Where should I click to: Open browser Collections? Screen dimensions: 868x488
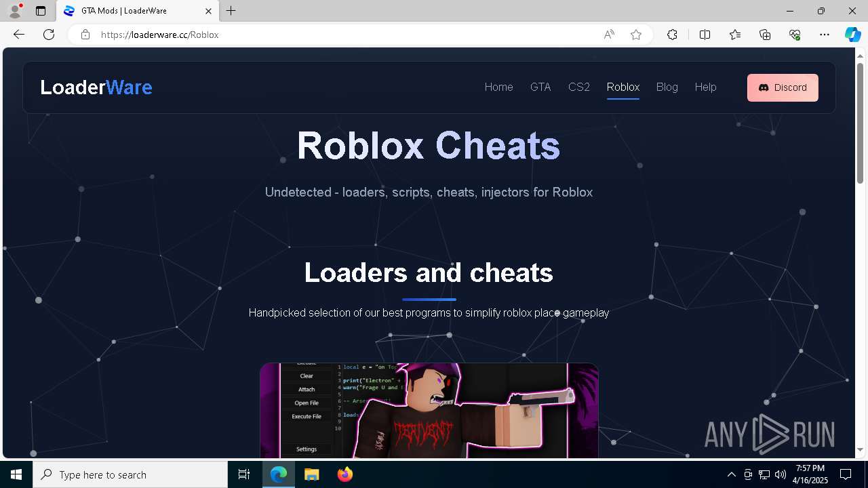coord(765,35)
